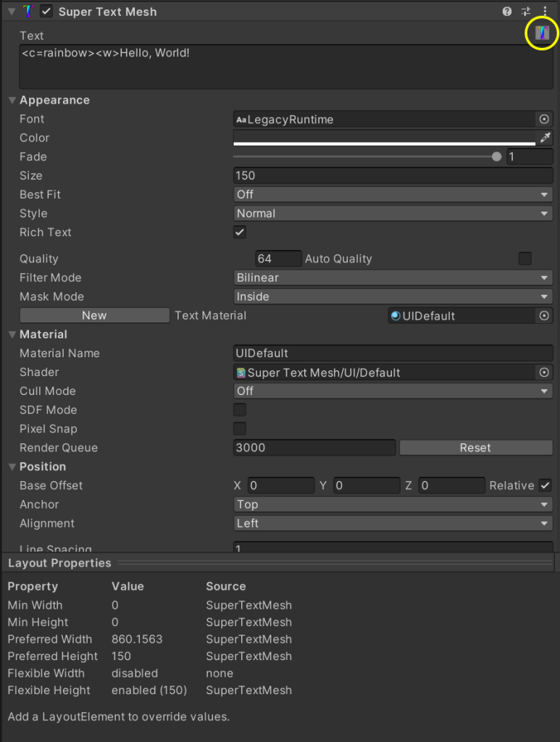Click the Fade slider handle
The image size is (560, 742).
(496, 157)
